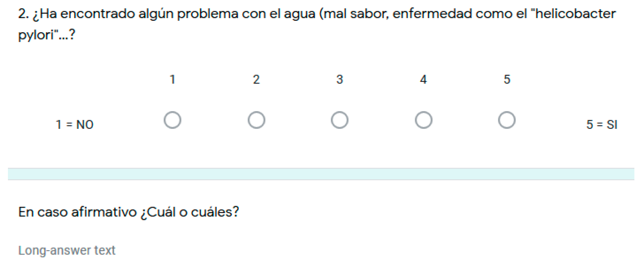Viewport: 644px width, 265px height.
Task: Click the light teal divider bar
Action: coord(321,174)
